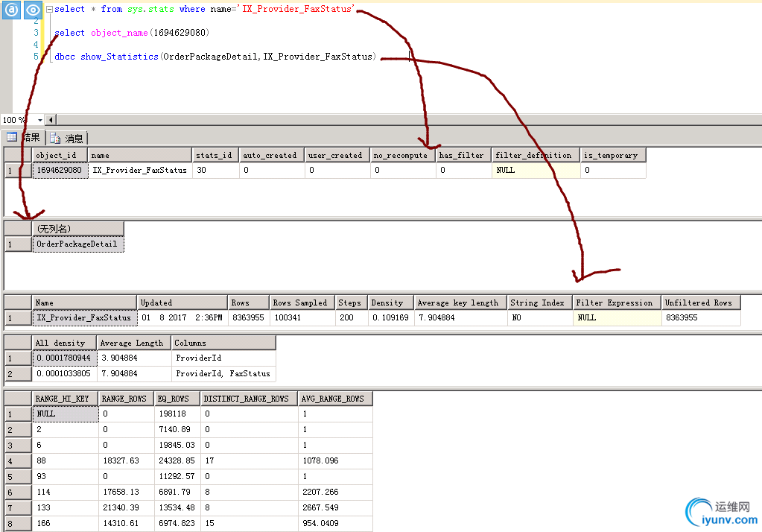Select the NULL cell under filter_definition

pos(536,170)
